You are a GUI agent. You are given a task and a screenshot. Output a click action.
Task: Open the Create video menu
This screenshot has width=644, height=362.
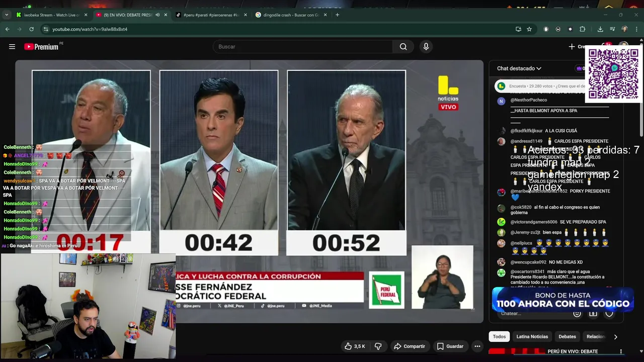[576, 47]
